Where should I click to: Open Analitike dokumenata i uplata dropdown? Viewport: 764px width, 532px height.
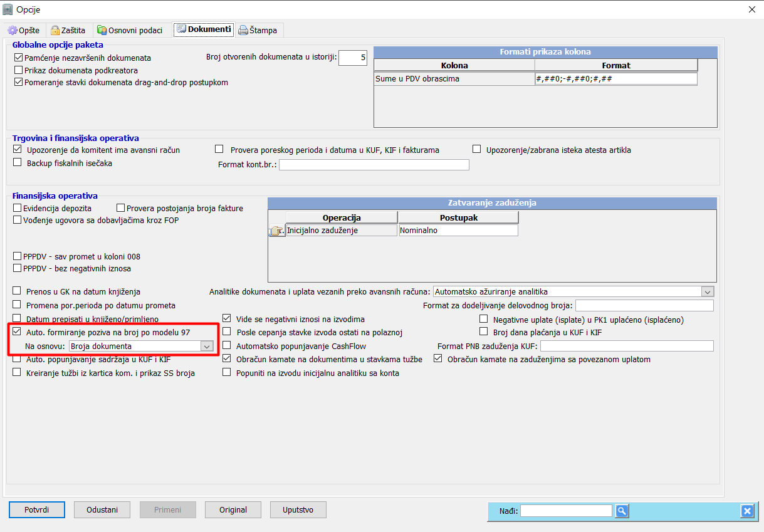707,292
